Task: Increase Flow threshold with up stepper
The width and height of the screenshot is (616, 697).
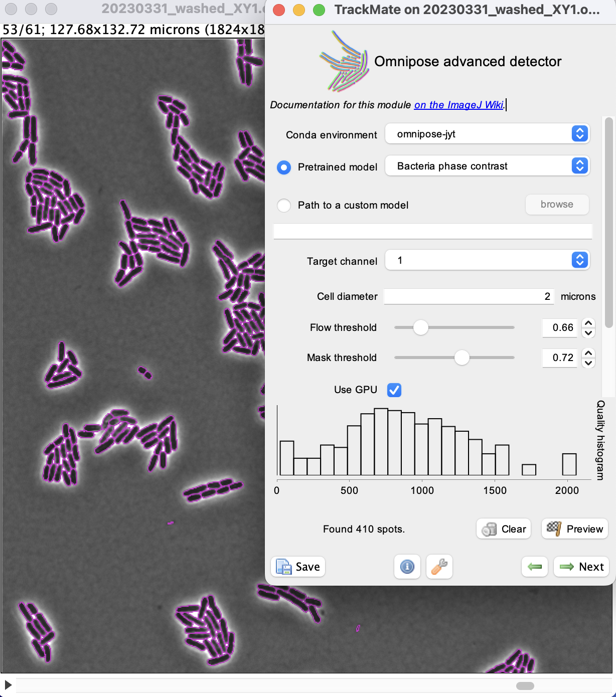Action: tap(588, 323)
